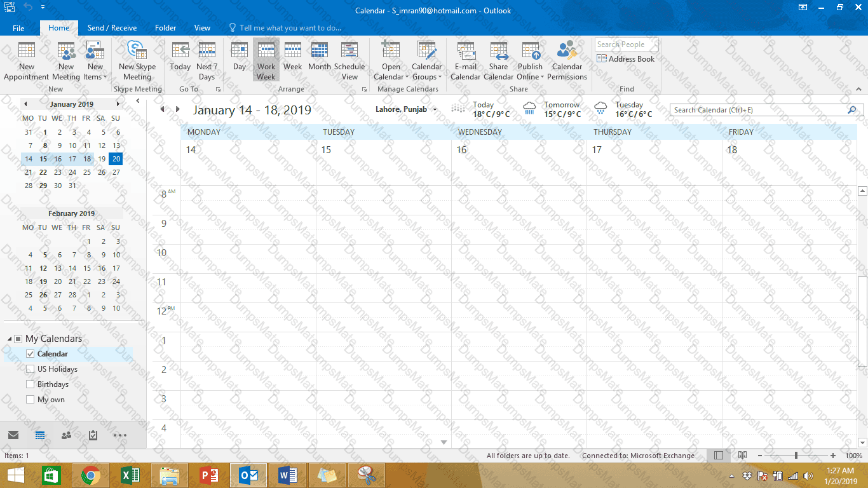Open Calendar Permissions
868x488 pixels.
tap(567, 61)
